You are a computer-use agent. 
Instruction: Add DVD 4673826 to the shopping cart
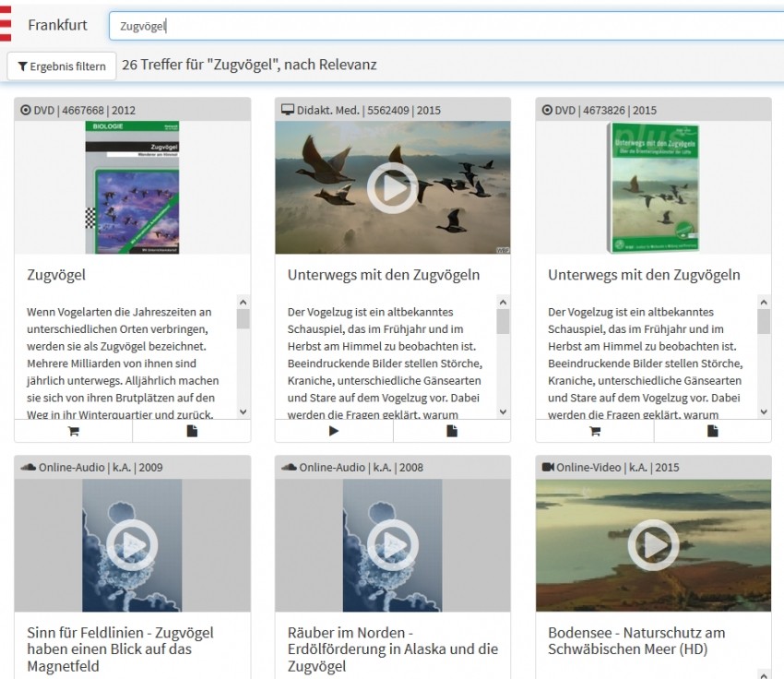594,431
